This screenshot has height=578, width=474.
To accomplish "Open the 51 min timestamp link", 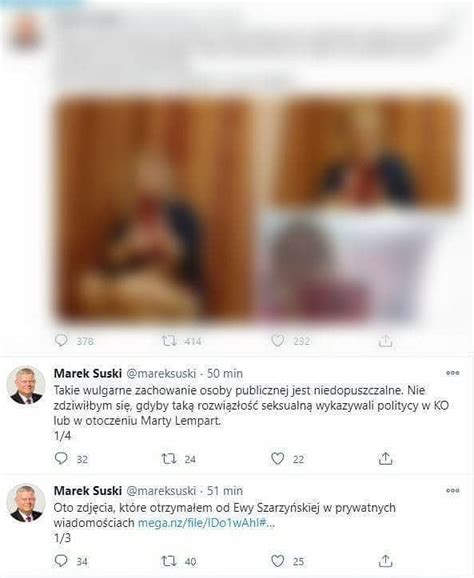I will click(225, 491).
